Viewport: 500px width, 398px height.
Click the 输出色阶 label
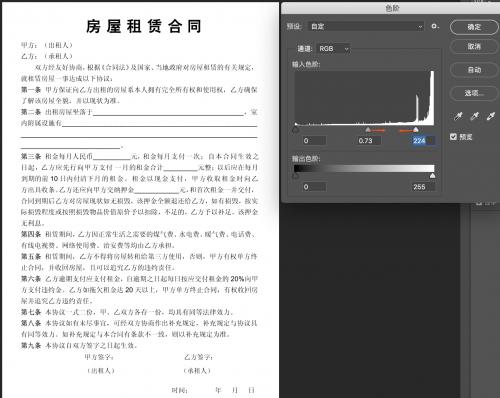click(306, 159)
